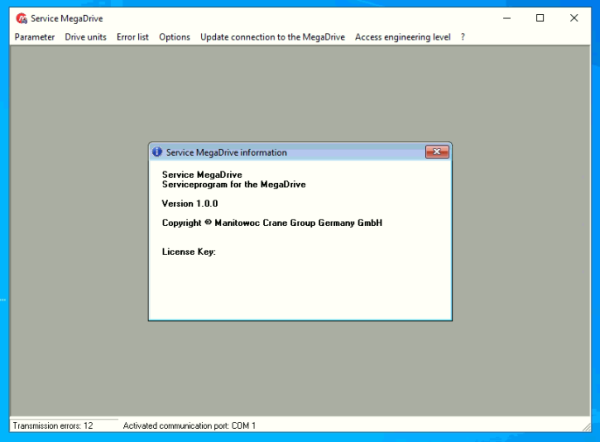Screen dimensions: 600x442
Task: Click the window resize grip corner
Action: [586, 427]
